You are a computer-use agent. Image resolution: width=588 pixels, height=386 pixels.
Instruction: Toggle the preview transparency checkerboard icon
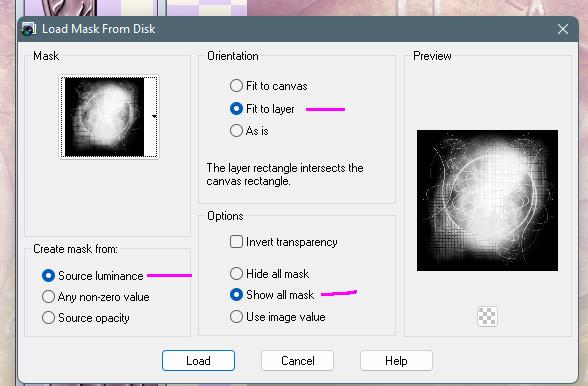pyautogui.click(x=487, y=316)
